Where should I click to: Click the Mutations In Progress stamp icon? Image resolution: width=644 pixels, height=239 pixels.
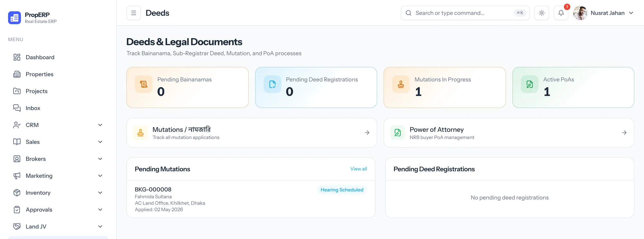pos(401,84)
